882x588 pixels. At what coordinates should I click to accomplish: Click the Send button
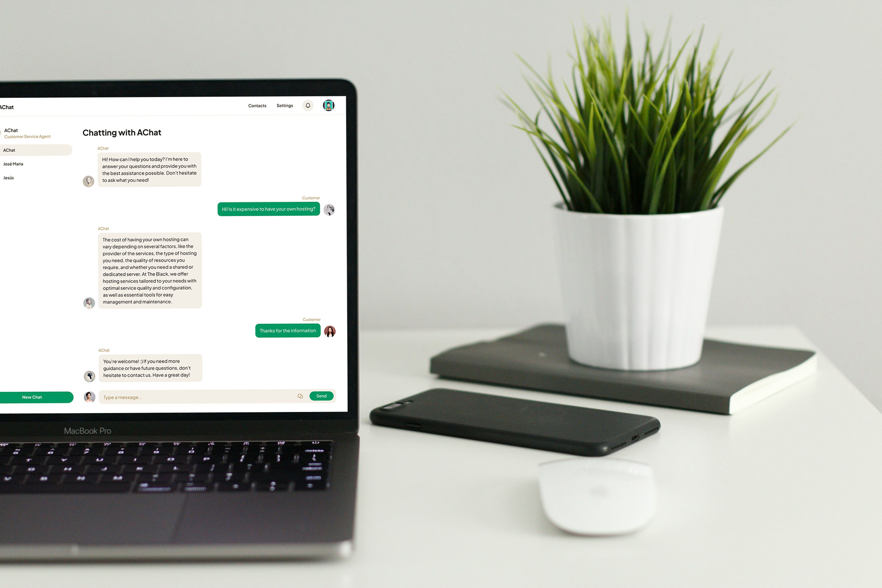pyautogui.click(x=321, y=396)
